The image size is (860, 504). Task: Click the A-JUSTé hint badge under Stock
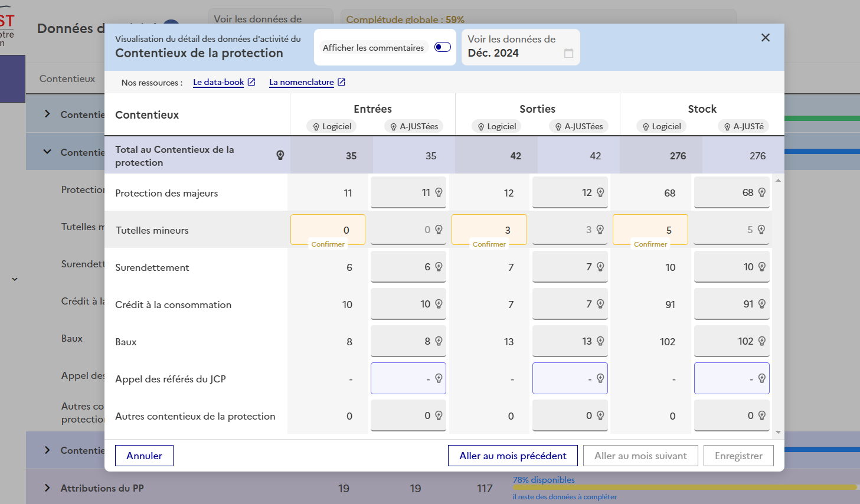pyautogui.click(x=743, y=126)
